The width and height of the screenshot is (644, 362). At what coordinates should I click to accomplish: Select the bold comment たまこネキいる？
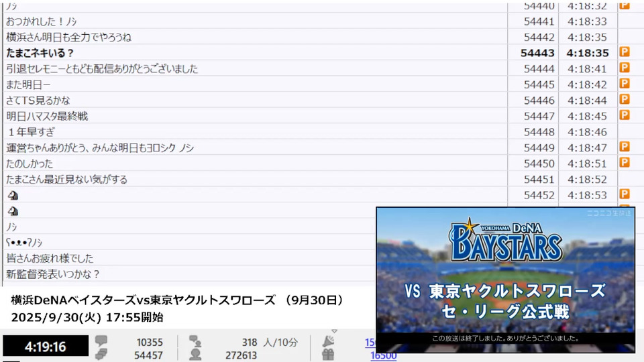pyautogui.click(x=40, y=53)
